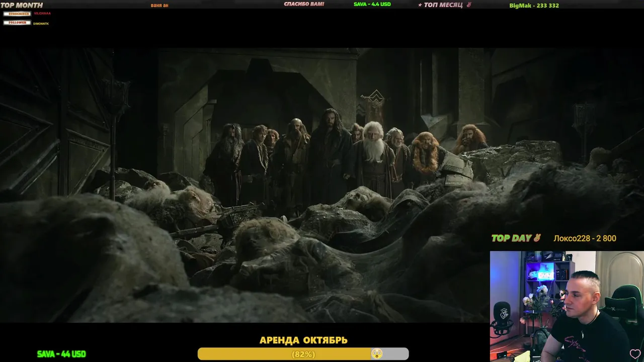644x362 pixels.
Task: Click subscriber name VILCHAAA
Action: coord(42,14)
